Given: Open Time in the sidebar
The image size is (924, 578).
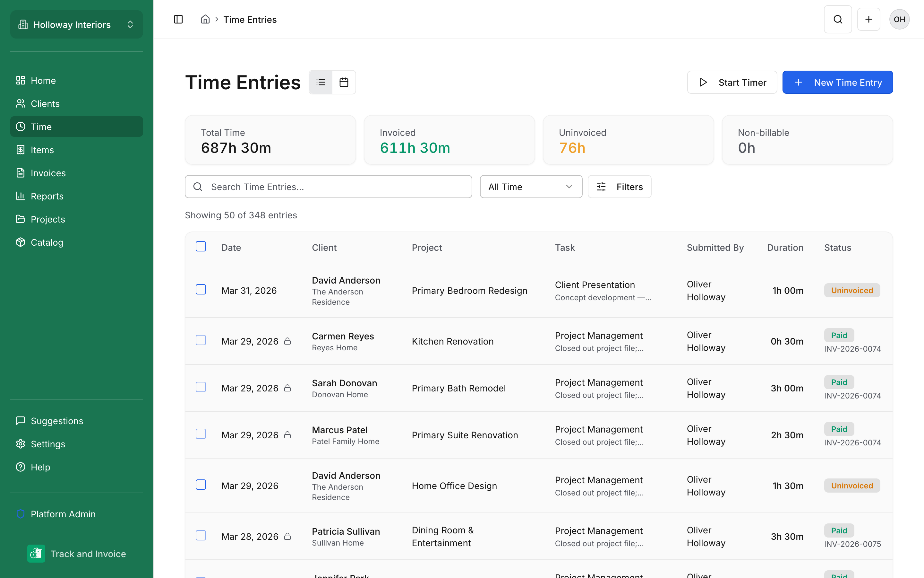Looking at the screenshot, I should tap(77, 127).
